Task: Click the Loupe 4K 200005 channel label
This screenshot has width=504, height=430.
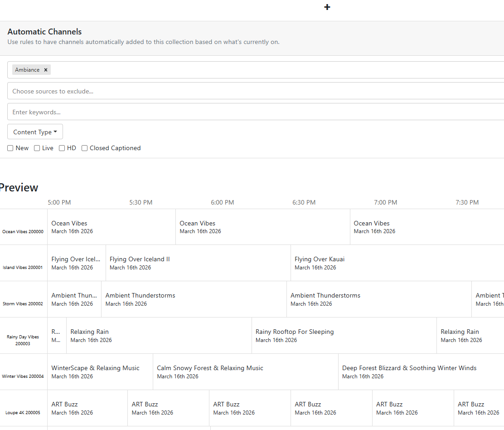Action: [x=23, y=413]
